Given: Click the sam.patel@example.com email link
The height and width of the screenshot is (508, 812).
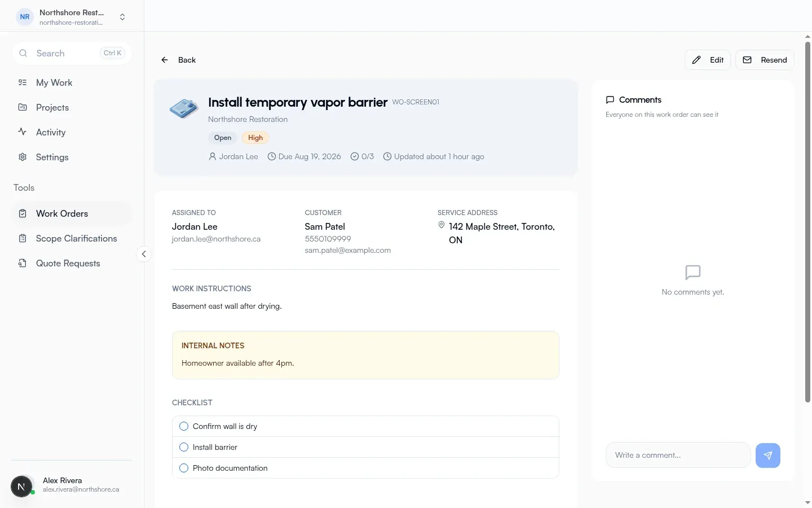Looking at the screenshot, I should pyautogui.click(x=347, y=250).
